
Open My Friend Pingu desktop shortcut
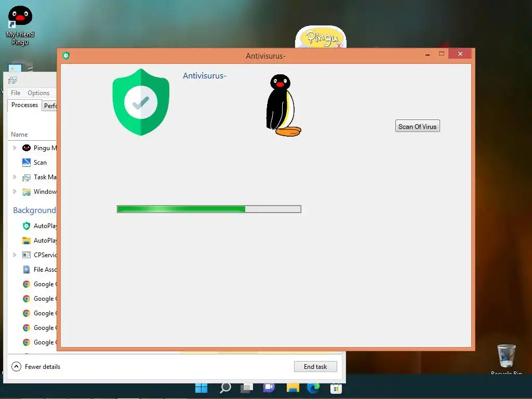pyautogui.click(x=20, y=25)
